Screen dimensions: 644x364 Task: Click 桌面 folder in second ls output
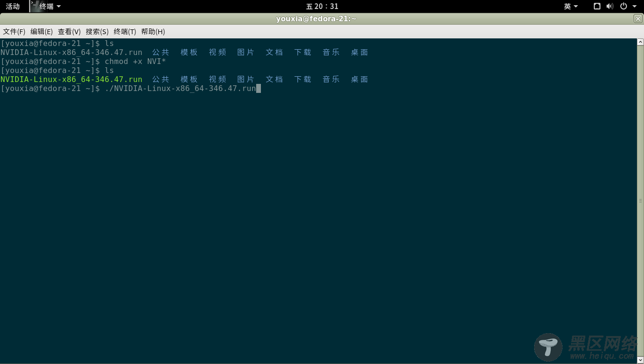click(x=359, y=79)
